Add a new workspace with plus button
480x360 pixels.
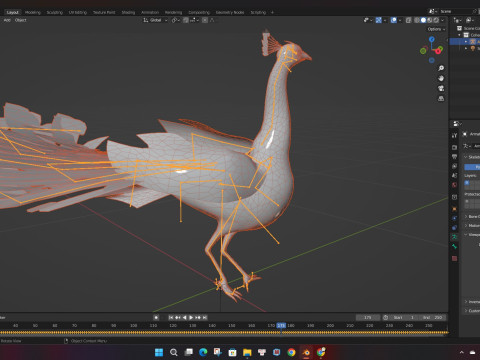pos(272,12)
